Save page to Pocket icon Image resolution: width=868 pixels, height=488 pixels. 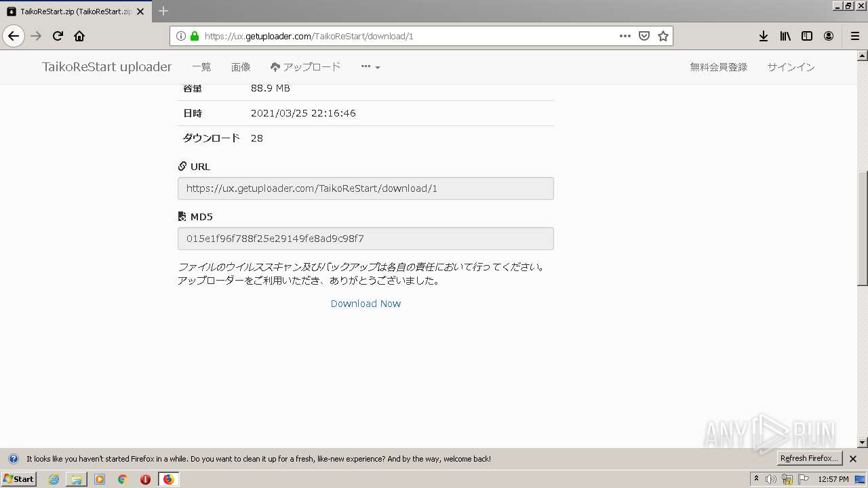(644, 36)
